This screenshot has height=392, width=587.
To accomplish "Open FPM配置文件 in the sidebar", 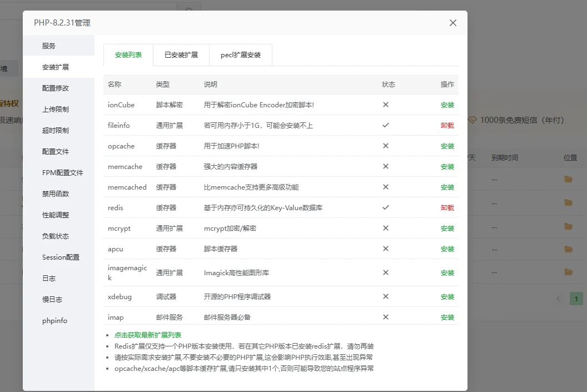I will click(58, 172).
